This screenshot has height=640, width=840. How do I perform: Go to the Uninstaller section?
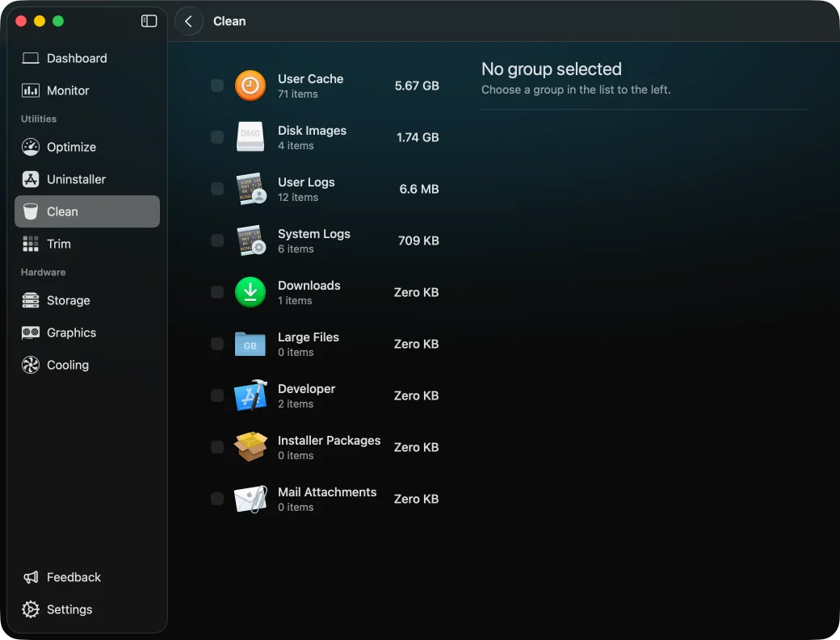pyautogui.click(x=86, y=179)
